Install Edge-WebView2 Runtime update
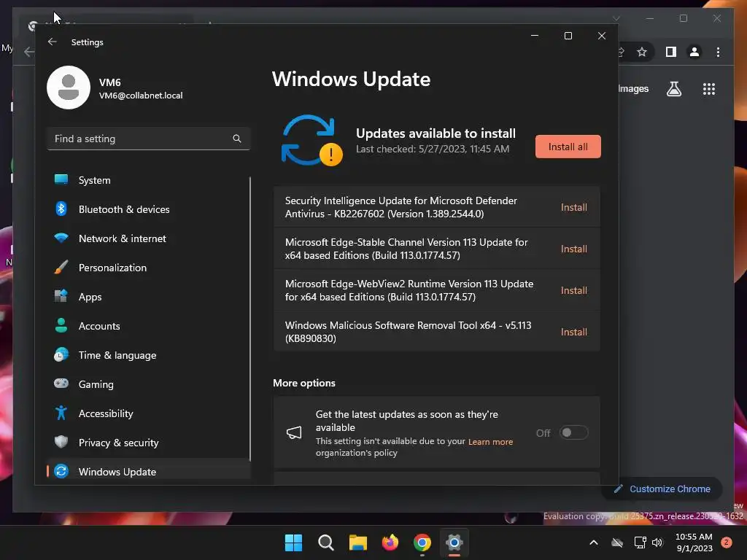Screen dimensions: 747x560 pyautogui.click(x=573, y=290)
